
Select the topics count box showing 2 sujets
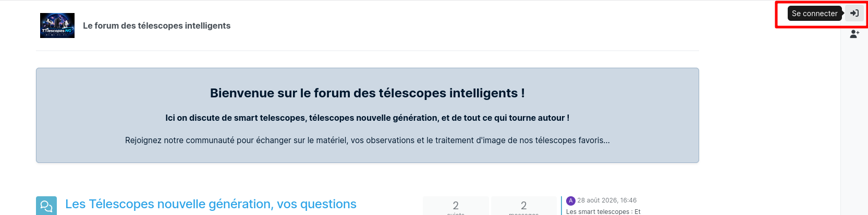tap(456, 206)
